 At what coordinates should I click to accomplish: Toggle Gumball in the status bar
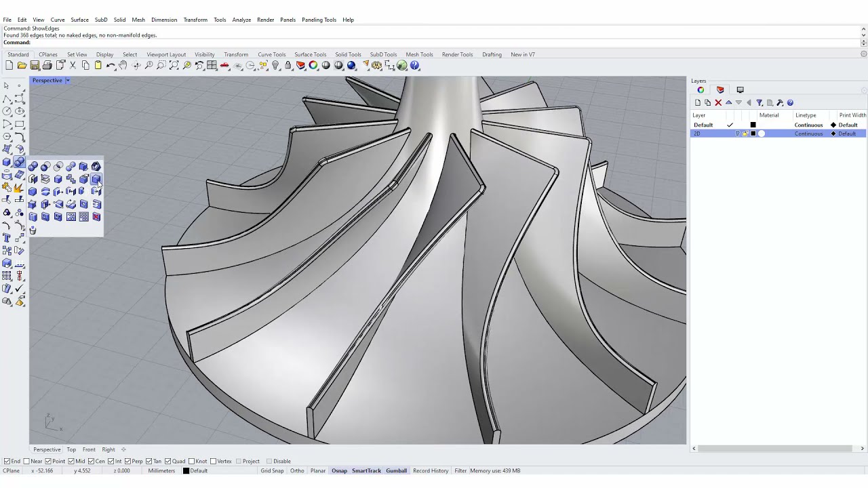pyautogui.click(x=396, y=470)
